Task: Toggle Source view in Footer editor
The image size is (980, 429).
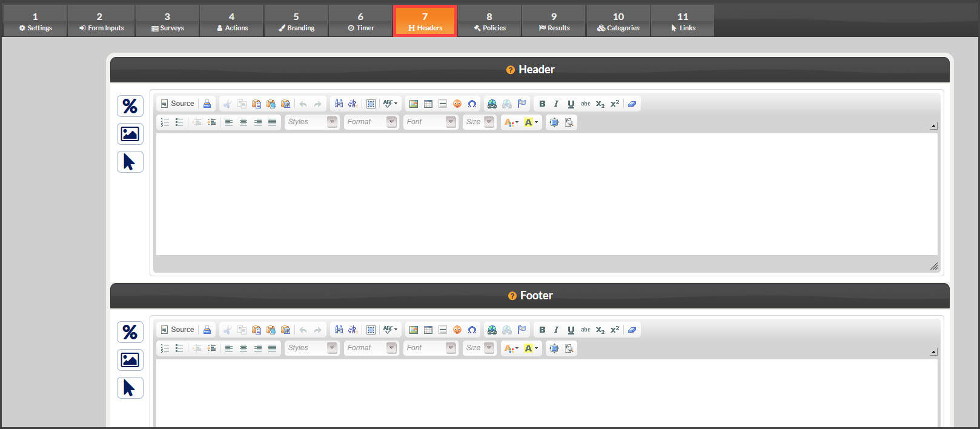Action: click(x=177, y=330)
